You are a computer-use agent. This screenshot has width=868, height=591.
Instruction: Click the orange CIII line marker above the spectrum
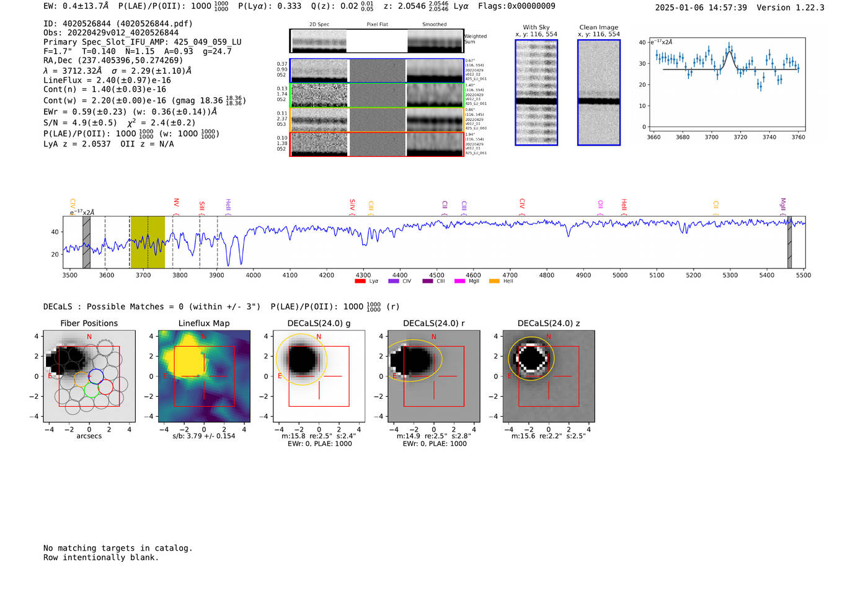tap(371, 207)
